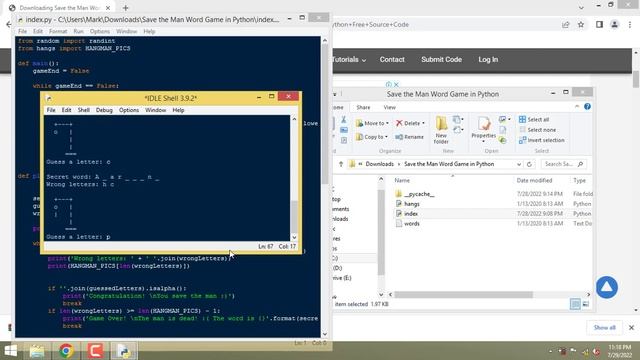Close the Chrome downloads bar with X
The image size is (640, 360).
coord(631,327)
